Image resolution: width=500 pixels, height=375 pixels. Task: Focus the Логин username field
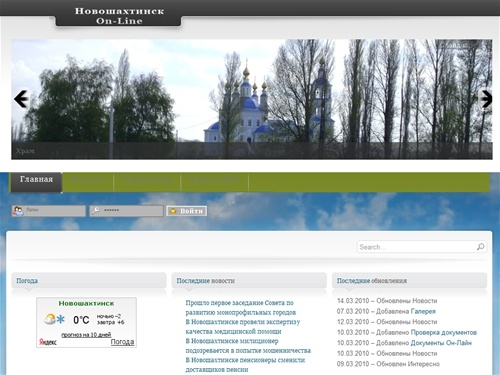49,211
